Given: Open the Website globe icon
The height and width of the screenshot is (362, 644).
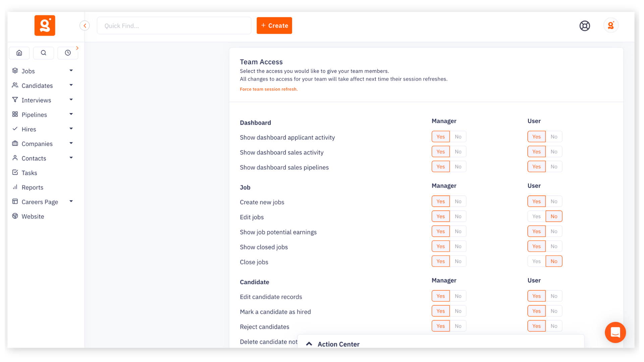Looking at the screenshot, I should tap(15, 216).
